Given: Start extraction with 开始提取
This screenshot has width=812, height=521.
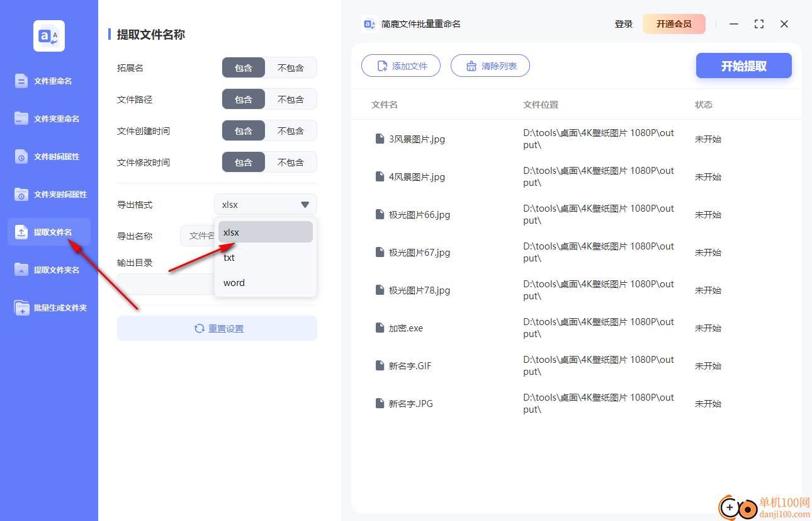Looking at the screenshot, I should tap(744, 66).
